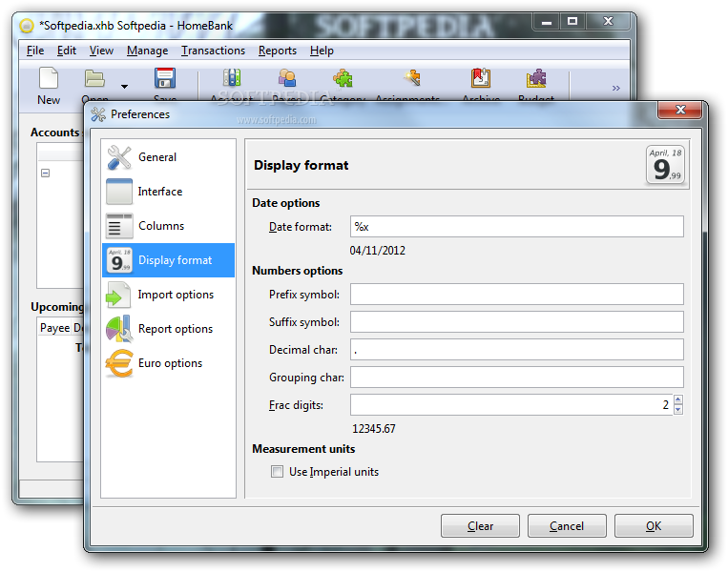The image size is (728, 572).
Task: Click the Date format input field
Action: pos(517,227)
